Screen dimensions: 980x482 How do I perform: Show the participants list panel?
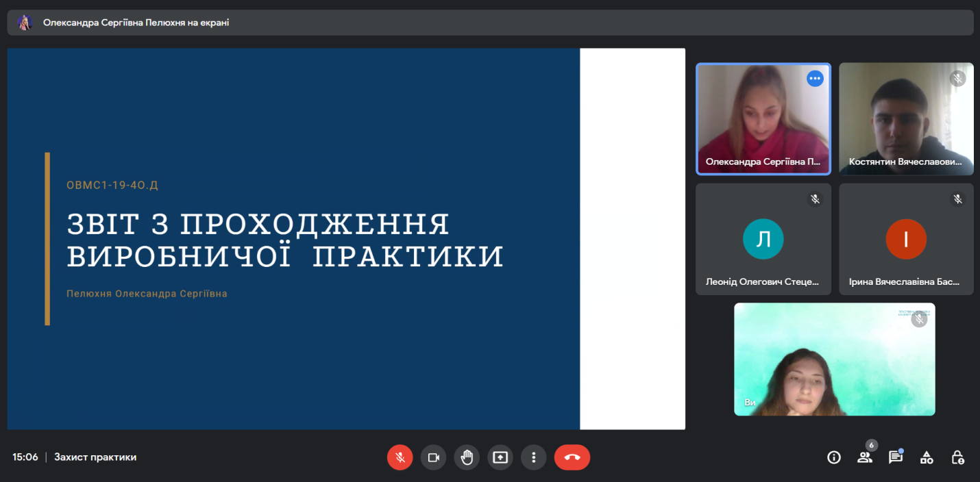click(864, 457)
